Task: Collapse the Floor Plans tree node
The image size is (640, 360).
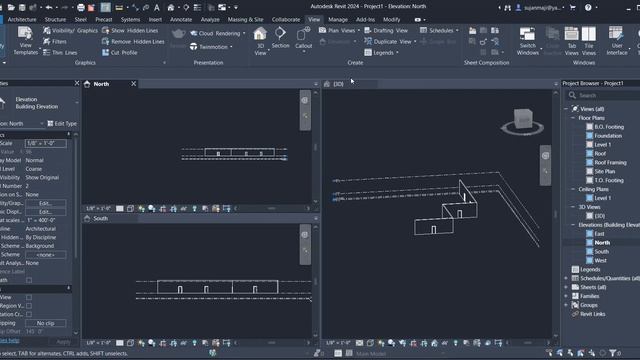Action: (x=573, y=118)
